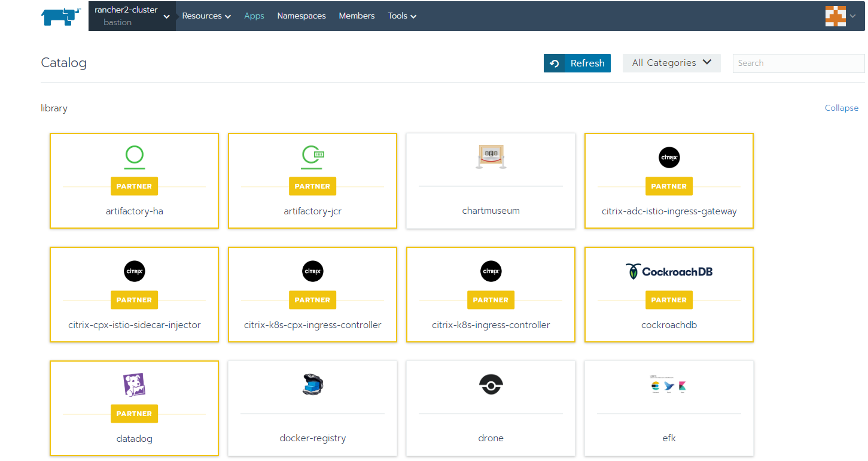Screen dimensions: 868x461
Task: Select the efk card title
Action: [669, 438]
